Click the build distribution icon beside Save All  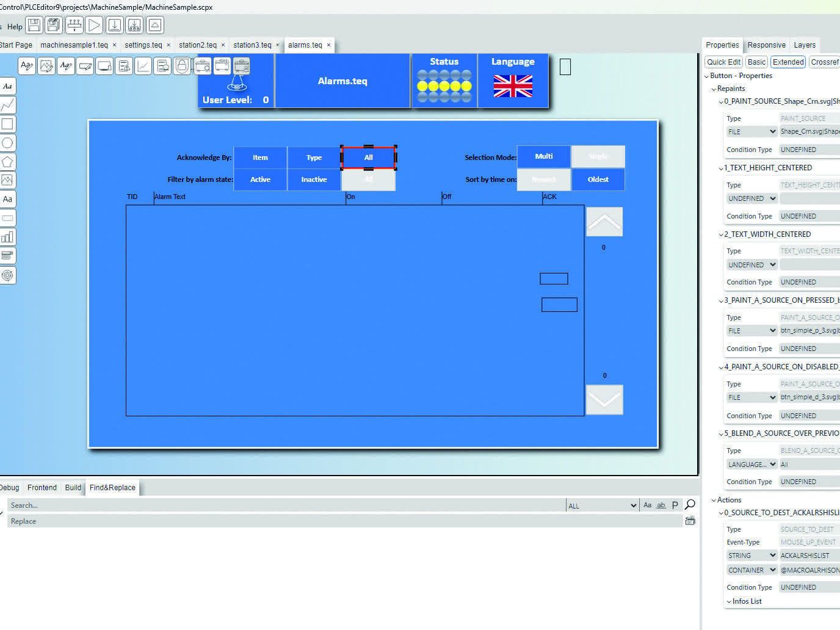click(x=74, y=25)
